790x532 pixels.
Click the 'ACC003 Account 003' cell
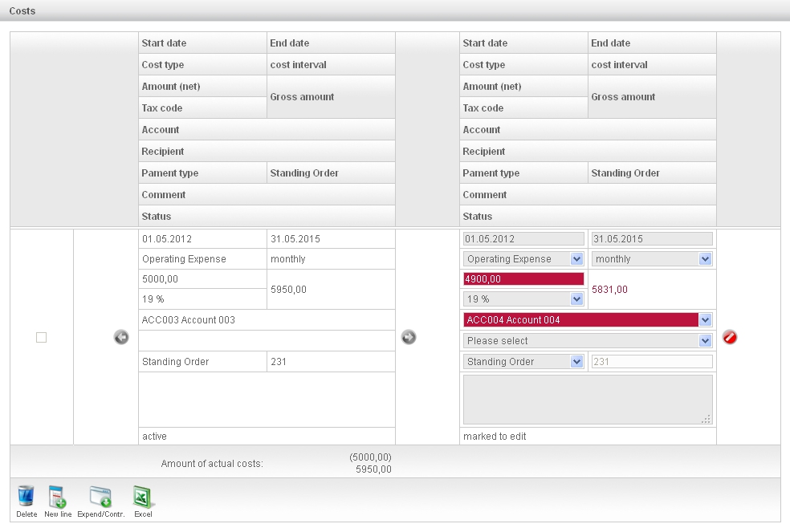[267, 320]
